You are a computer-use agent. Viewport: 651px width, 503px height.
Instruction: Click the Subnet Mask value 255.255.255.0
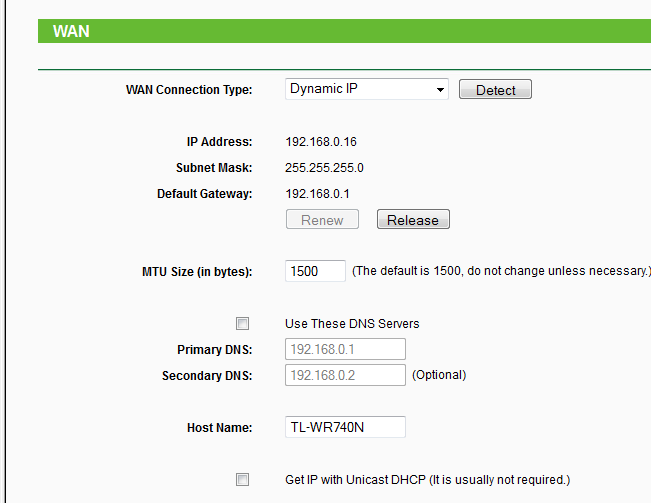pyautogui.click(x=324, y=168)
